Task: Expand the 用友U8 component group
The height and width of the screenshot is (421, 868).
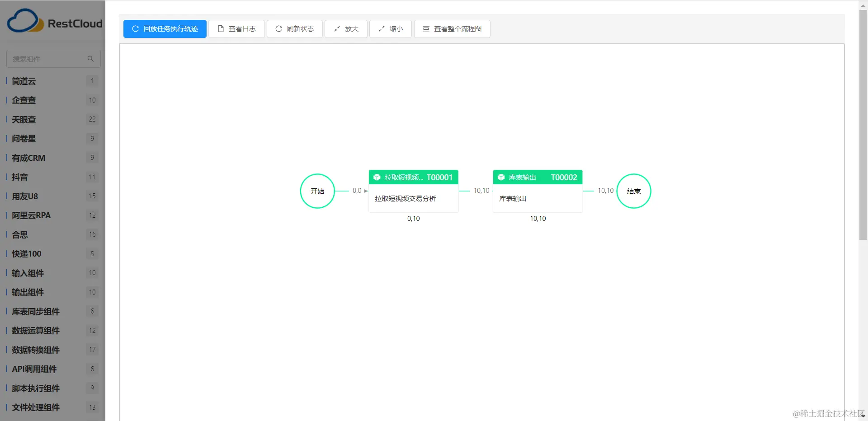Action: point(53,196)
